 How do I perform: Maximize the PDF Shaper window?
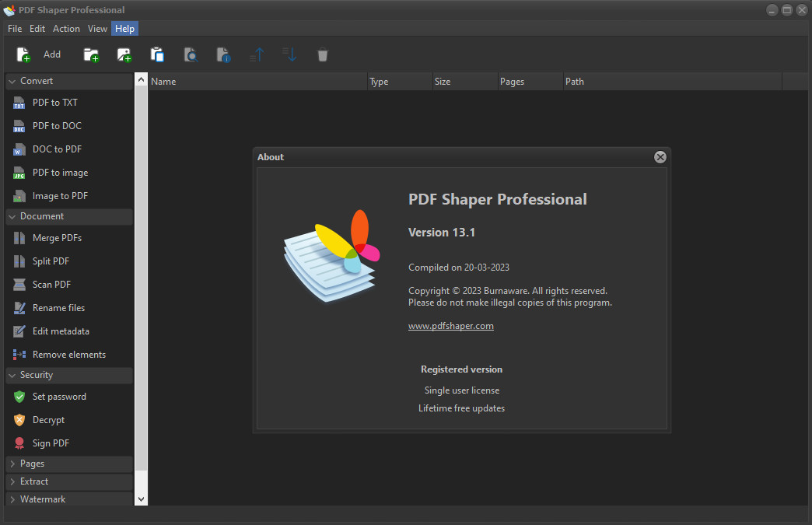click(x=786, y=10)
